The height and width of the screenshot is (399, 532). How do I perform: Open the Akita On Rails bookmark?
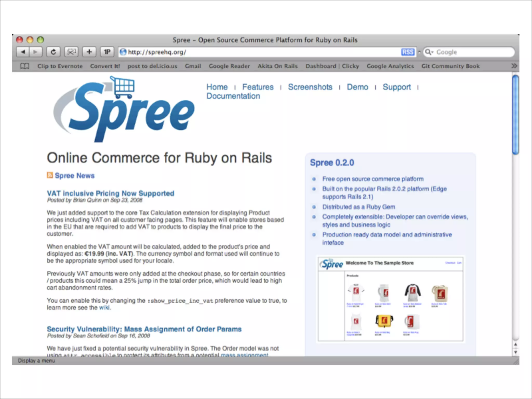pyautogui.click(x=278, y=66)
